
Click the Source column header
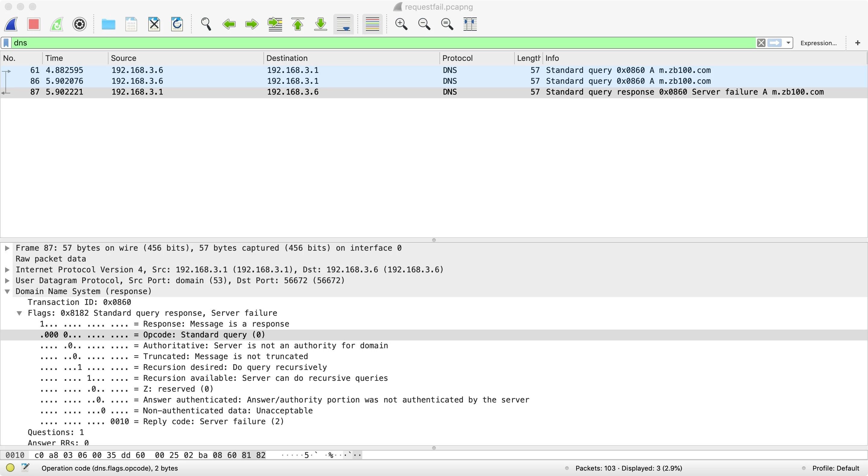[x=124, y=58]
